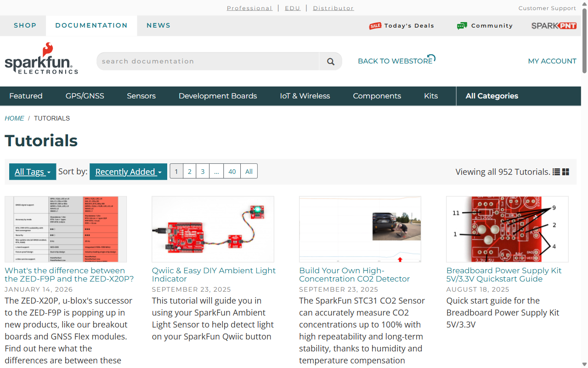Open the All Tags dropdown
Image resolution: width=588 pixels, height=368 pixels.
pyautogui.click(x=33, y=172)
